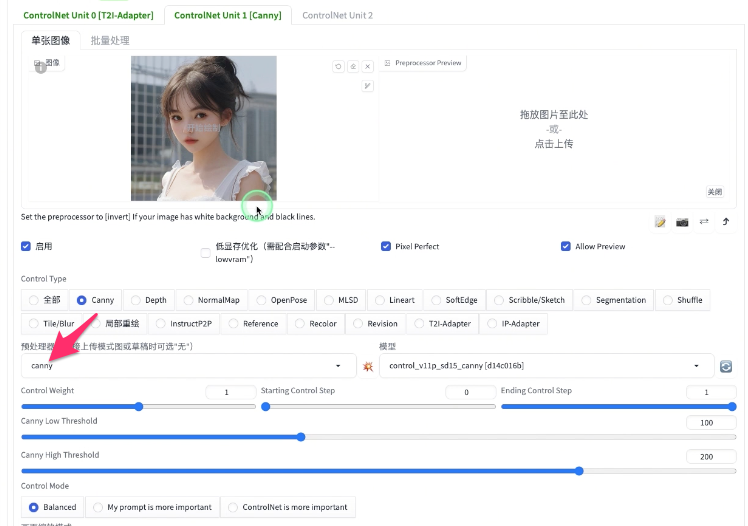748x526 pixels.
Task: Click the notepad new canvas icon
Action: pyautogui.click(x=660, y=222)
